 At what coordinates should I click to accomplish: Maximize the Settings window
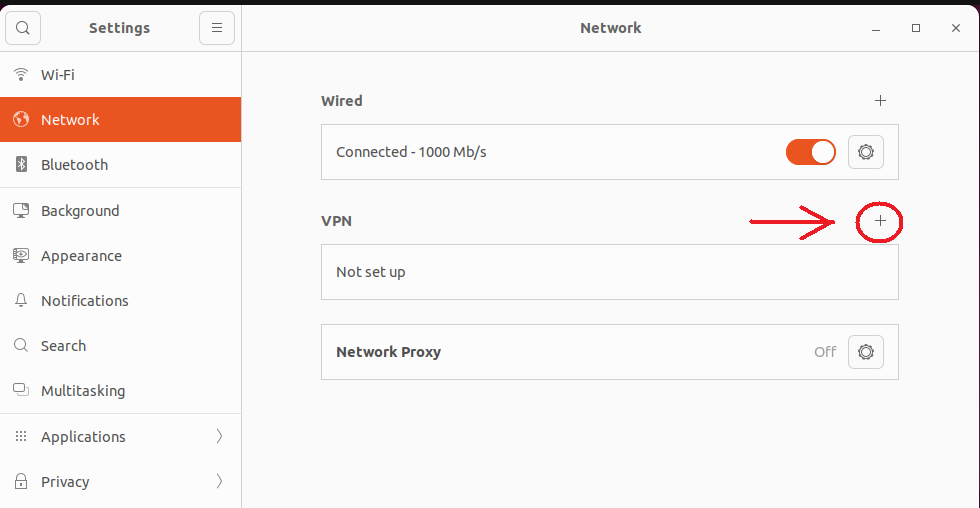916,28
